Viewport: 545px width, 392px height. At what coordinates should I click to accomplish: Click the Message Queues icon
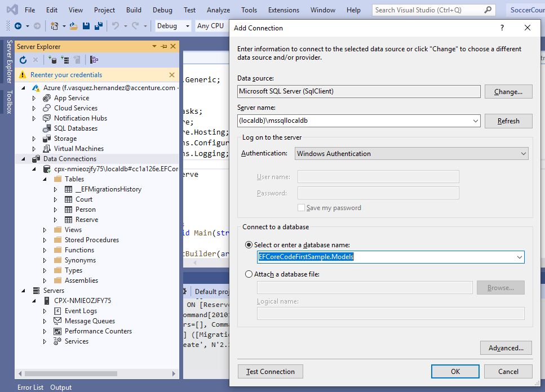[x=57, y=321]
